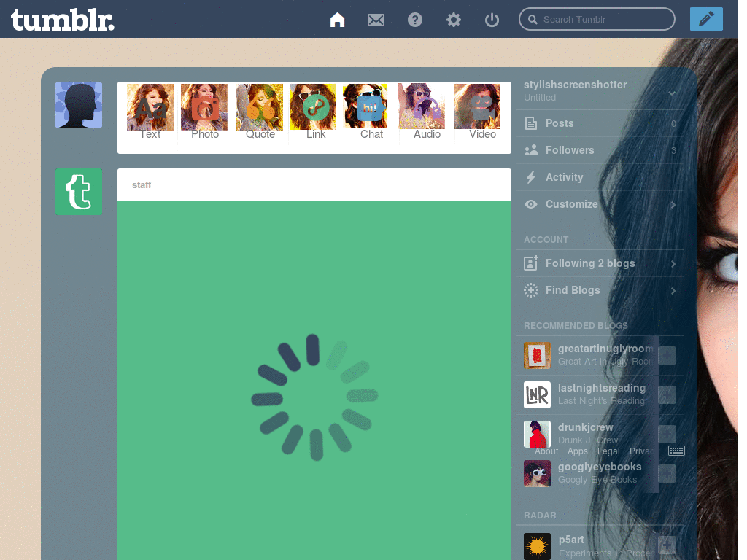Open the Quote post composer
Viewport: 747px width, 560px height.
260,113
